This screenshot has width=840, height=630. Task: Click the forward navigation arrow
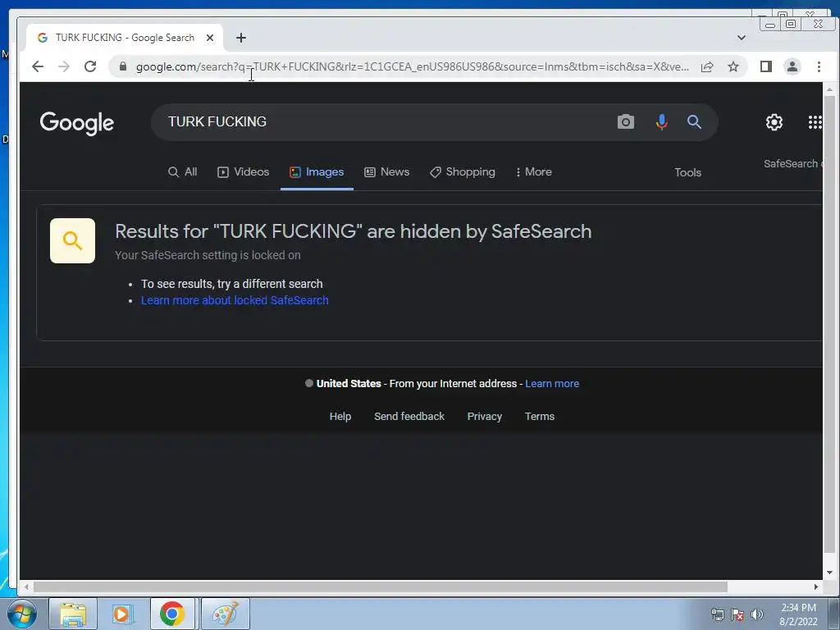[x=64, y=66]
